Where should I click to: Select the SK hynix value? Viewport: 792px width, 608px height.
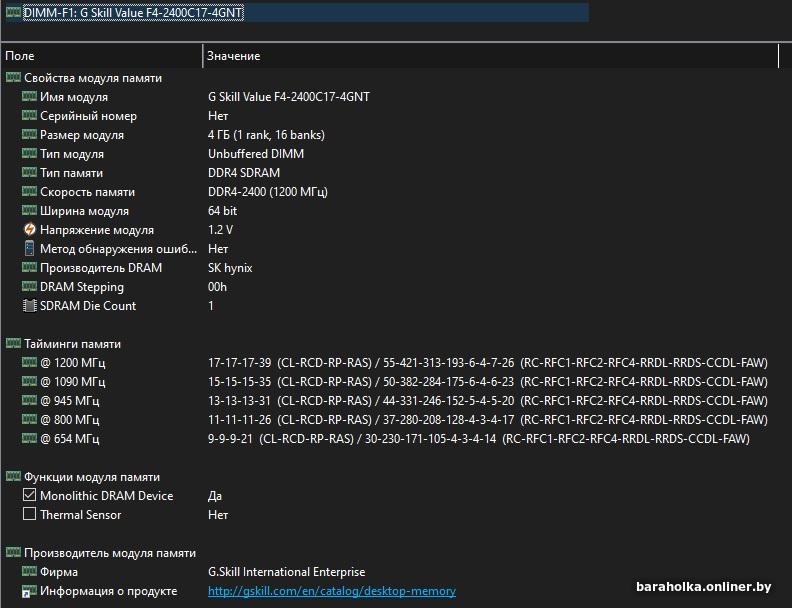(x=230, y=268)
